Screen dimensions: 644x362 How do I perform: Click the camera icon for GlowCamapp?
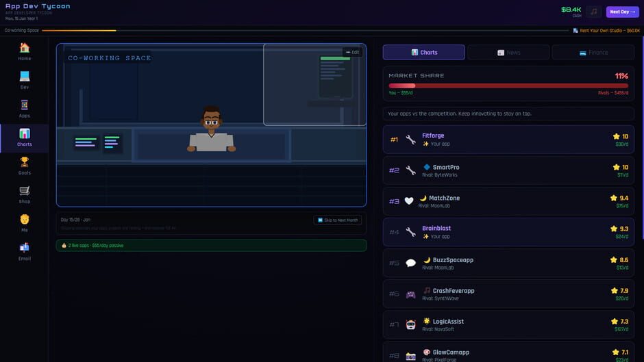(x=410, y=357)
